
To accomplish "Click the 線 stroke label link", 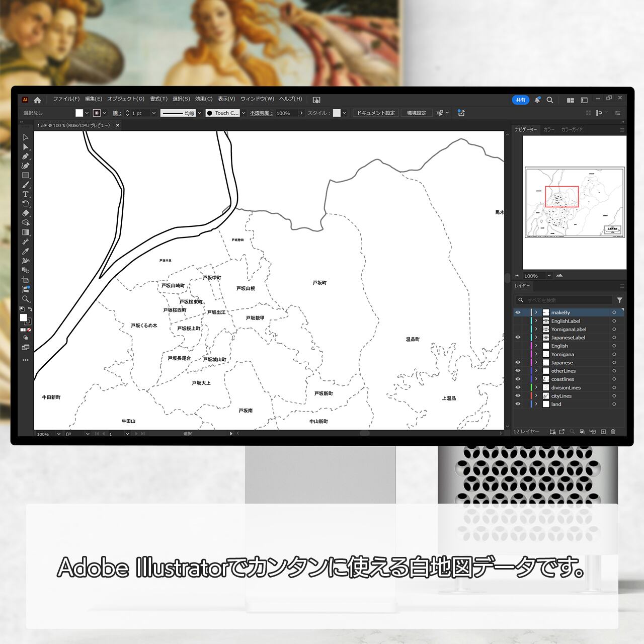I will 116,113.
